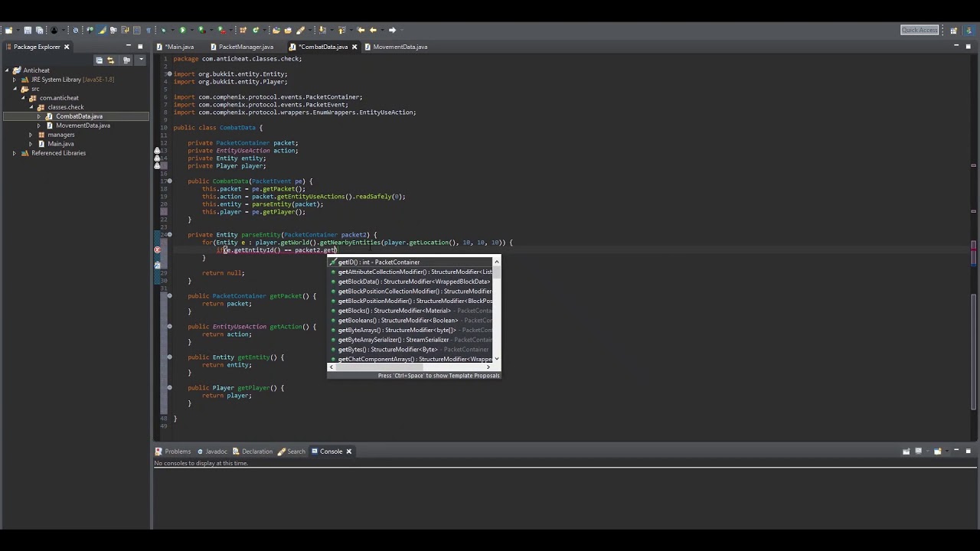The height and width of the screenshot is (551, 980).
Task: Click Collapse All in Package Explorer
Action: pyautogui.click(x=99, y=60)
